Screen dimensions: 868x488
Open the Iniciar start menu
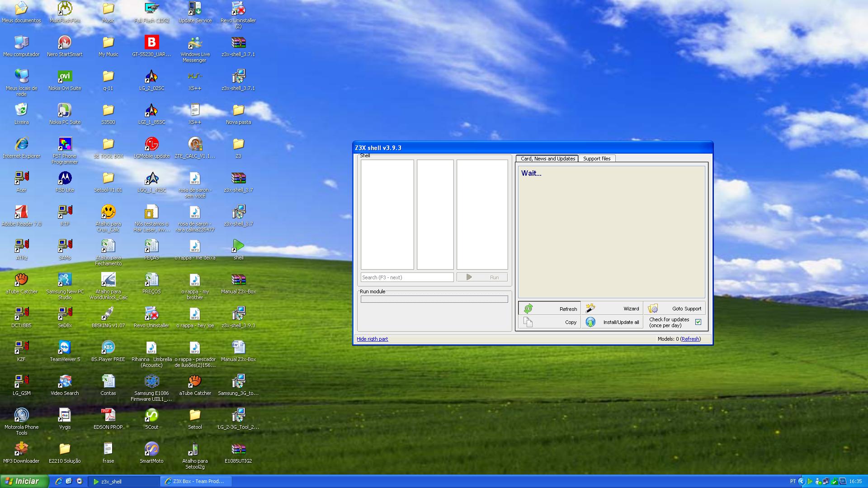pyautogui.click(x=24, y=481)
